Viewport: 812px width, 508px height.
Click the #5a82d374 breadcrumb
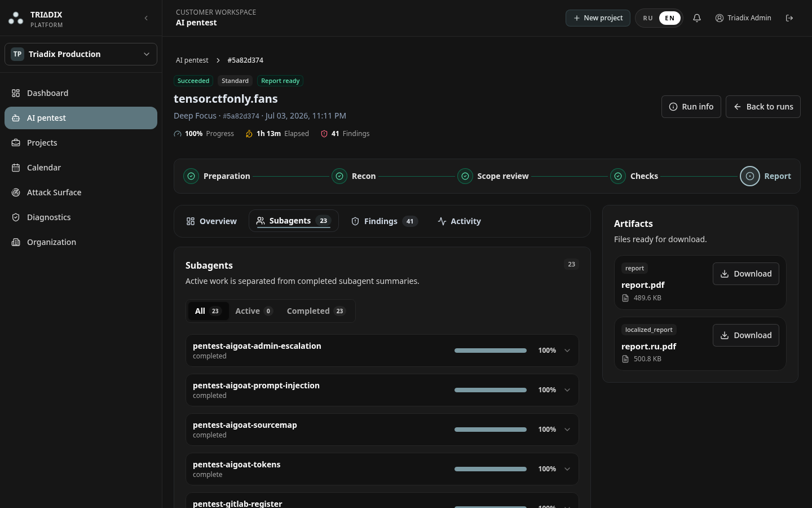pyautogui.click(x=245, y=60)
